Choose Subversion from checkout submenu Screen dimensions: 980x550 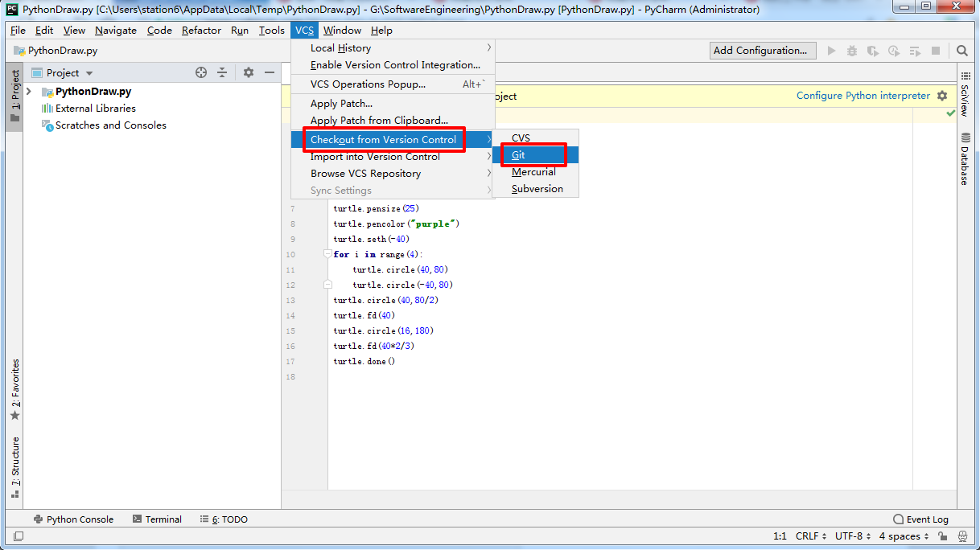click(x=535, y=189)
